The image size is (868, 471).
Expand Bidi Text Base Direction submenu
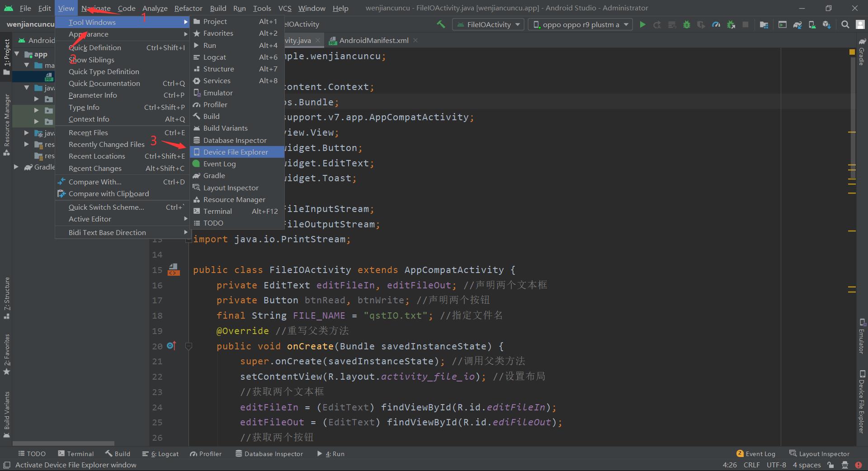122,232
